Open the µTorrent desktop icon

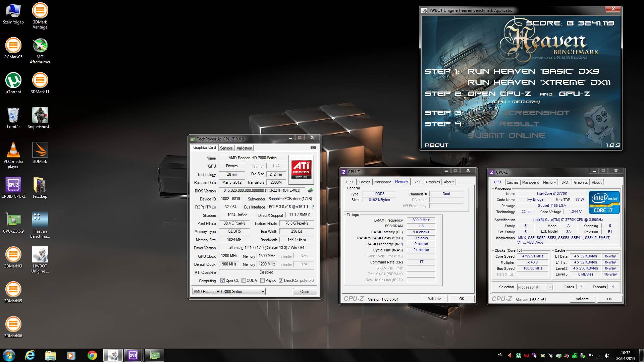tap(13, 83)
